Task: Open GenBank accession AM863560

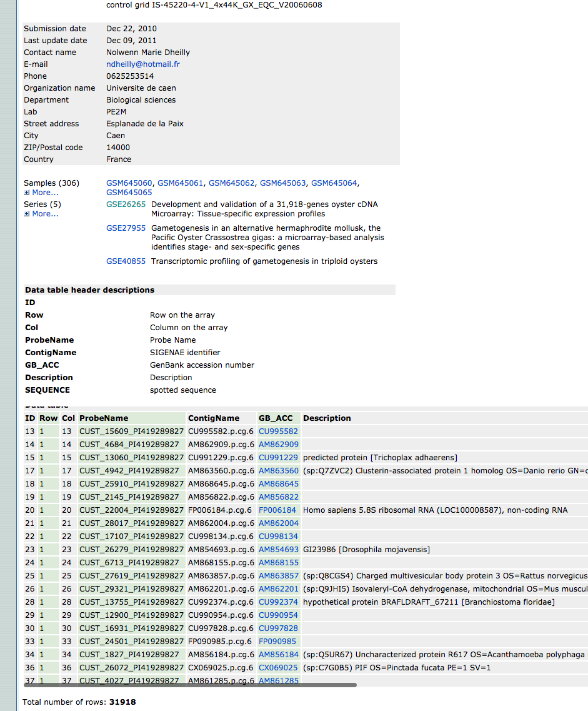Action: tap(279, 471)
